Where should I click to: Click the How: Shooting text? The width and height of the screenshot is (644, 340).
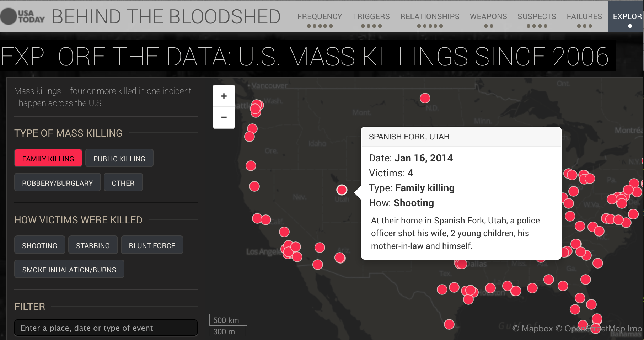(x=402, y=203)
